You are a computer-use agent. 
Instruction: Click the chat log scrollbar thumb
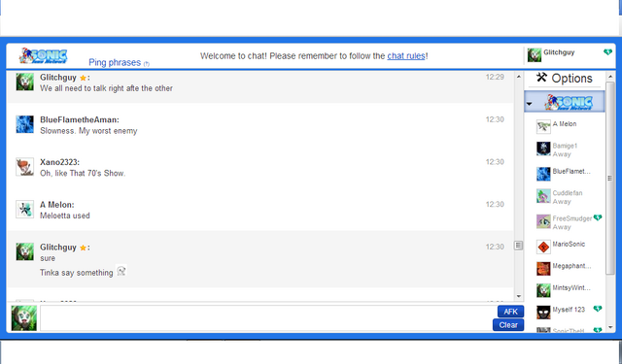point(518,246)
